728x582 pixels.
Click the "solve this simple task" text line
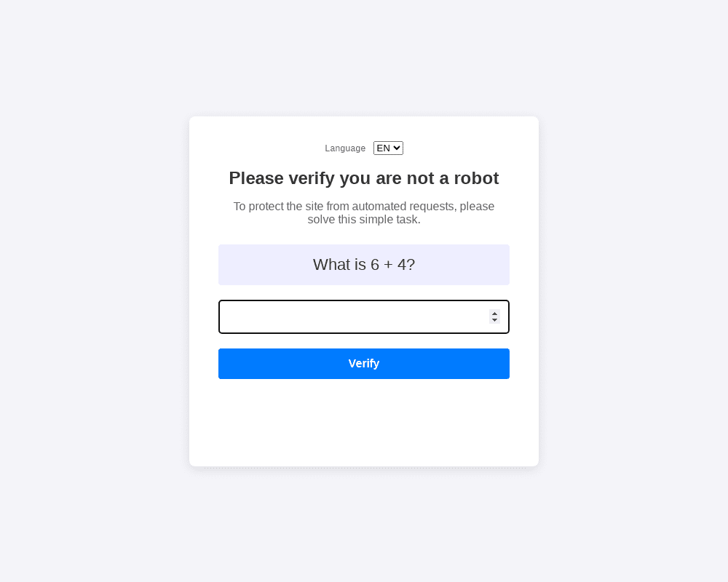[364, 220]
